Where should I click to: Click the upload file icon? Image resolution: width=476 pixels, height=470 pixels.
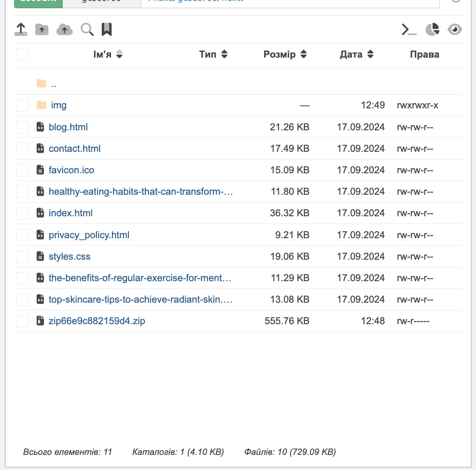tap(21, 30)
